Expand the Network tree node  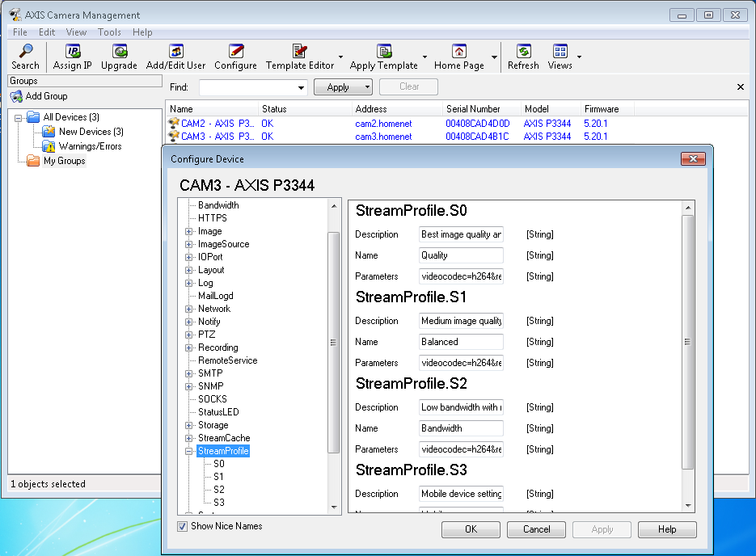(189, 309)
